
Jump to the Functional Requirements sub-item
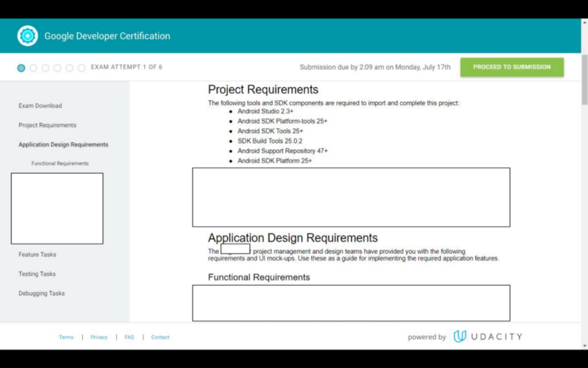click(60, 163)
